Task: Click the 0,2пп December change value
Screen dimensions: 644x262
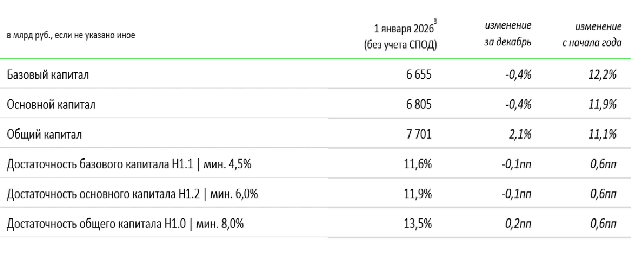Action: [x=518, y=224]
